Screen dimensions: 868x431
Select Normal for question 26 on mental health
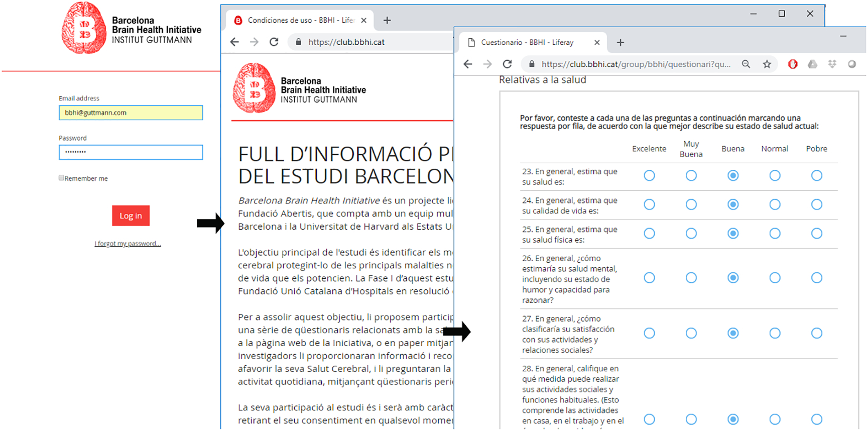[x=775, y=278]
